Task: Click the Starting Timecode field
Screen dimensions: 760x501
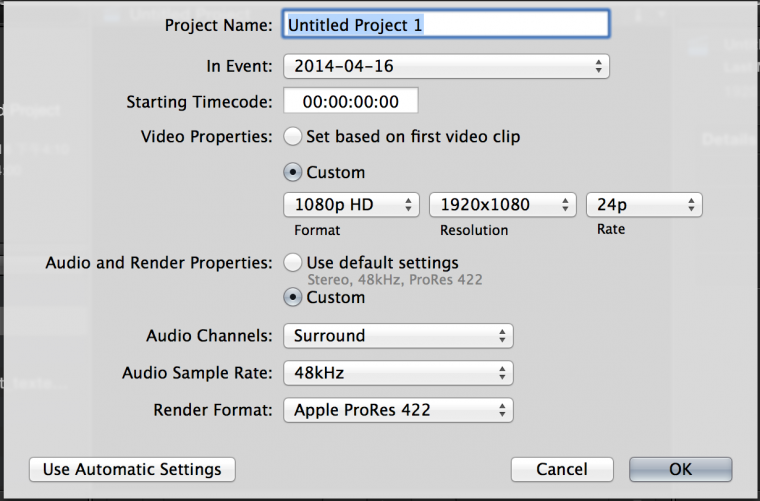Action: coord(350,102)
